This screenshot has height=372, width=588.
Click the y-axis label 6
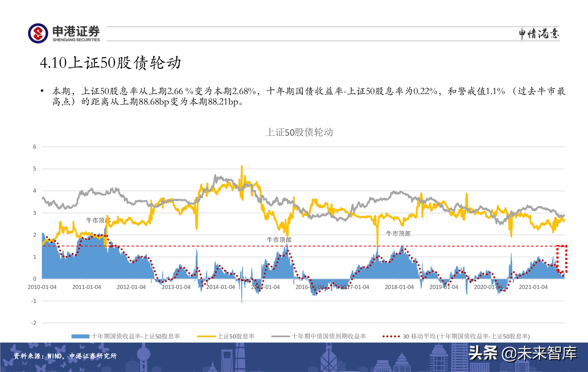pos(35,147)
